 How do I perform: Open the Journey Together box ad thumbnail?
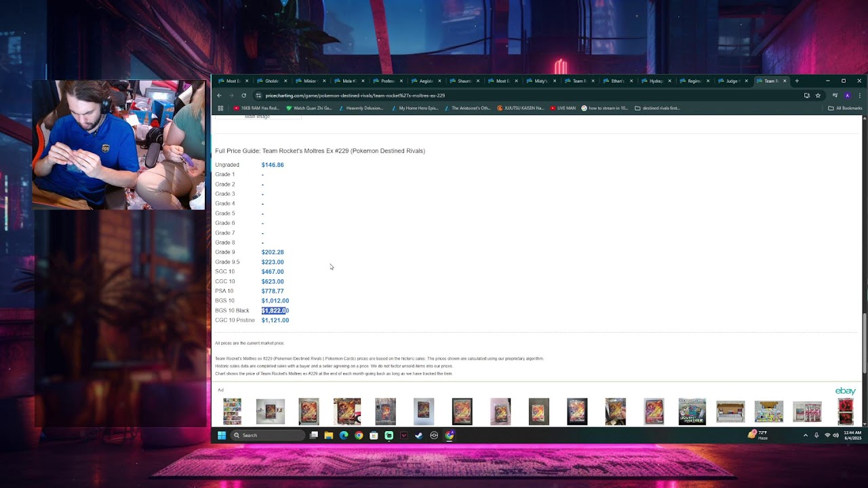(692, 411)
